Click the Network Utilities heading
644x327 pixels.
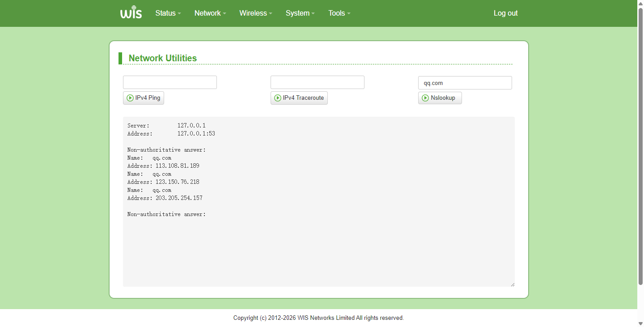tap(163, 58)
